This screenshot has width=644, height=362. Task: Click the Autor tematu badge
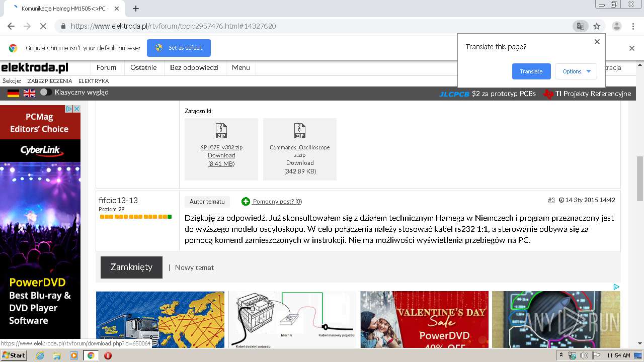(x=207, y=202)
